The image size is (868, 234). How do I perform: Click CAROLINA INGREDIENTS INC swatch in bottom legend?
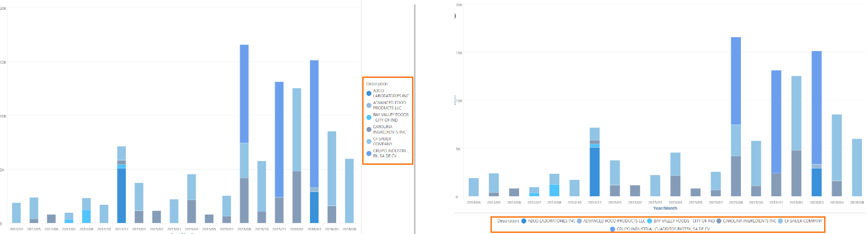[719, 221]
